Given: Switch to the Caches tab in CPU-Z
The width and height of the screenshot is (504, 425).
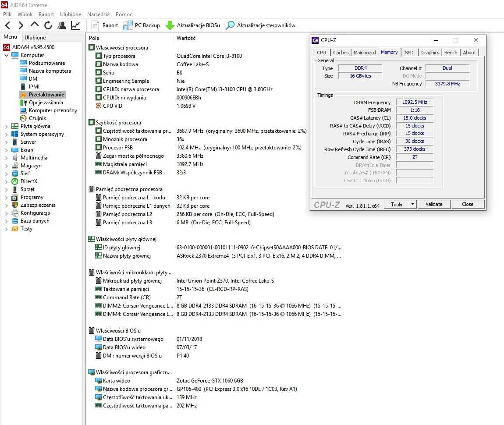Looking at the screenshot, I should (x=341, y=53).
